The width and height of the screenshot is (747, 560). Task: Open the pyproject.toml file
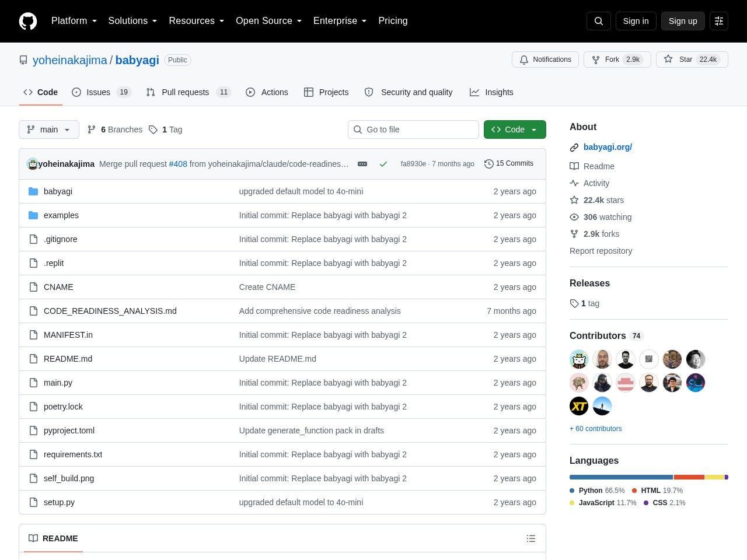[x=69, y=430]
